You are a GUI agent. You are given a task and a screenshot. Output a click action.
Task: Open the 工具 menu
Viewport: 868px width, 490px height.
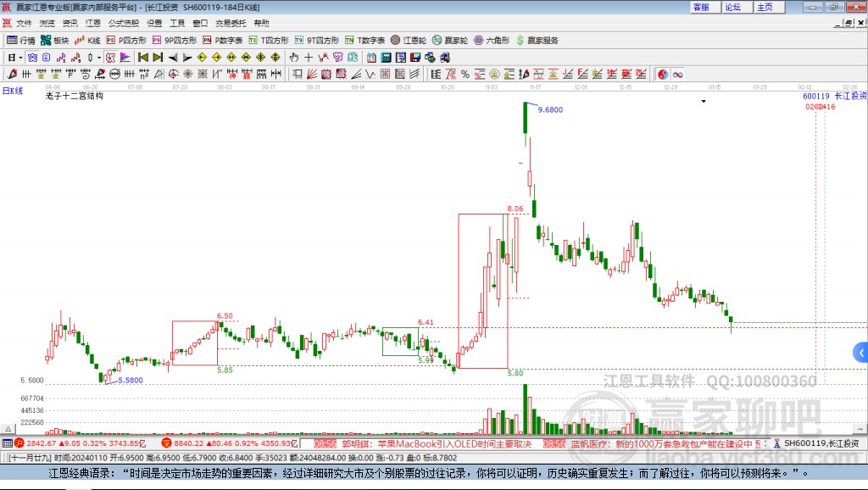(177, 23)
